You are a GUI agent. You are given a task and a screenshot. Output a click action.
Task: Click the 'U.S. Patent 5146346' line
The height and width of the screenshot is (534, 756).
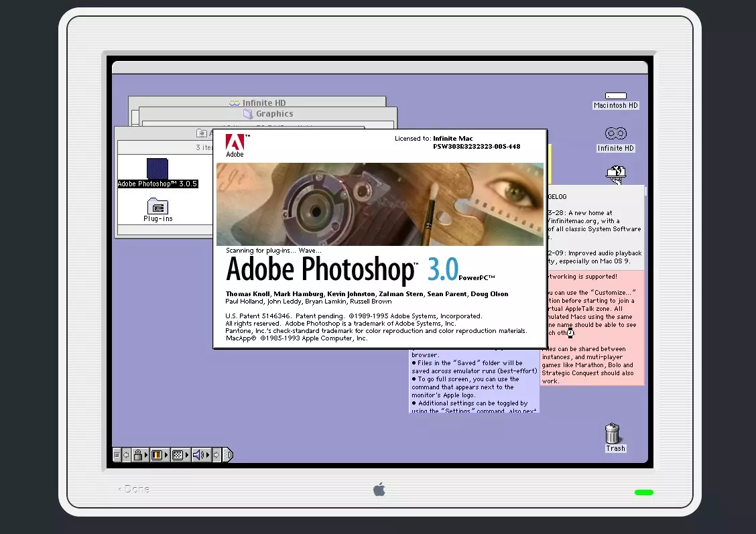coord(354,316)
